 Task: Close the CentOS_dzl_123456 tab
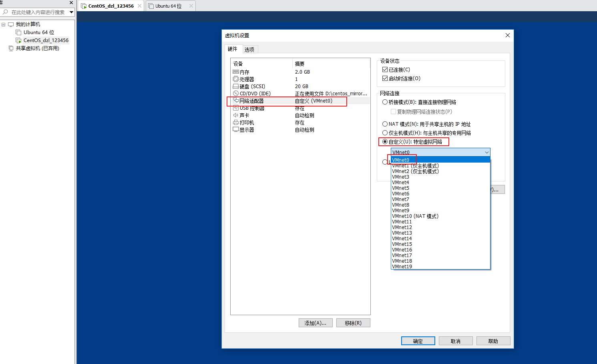point(139,6)
